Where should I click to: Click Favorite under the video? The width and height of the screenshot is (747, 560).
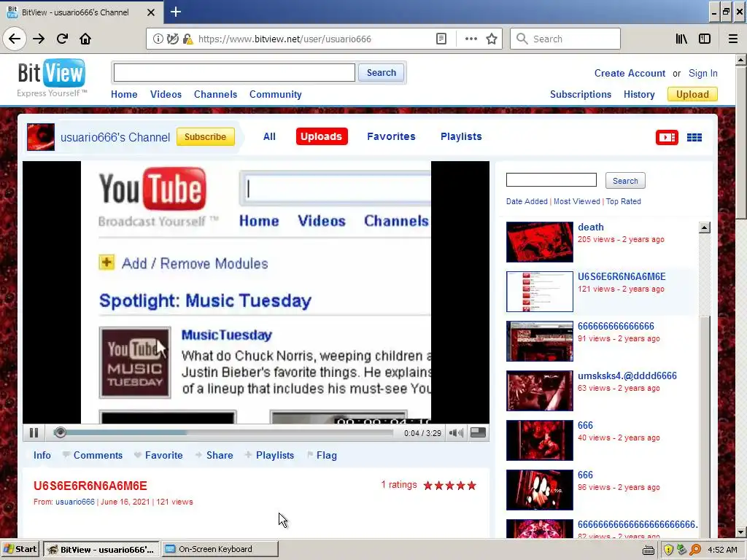163,455
